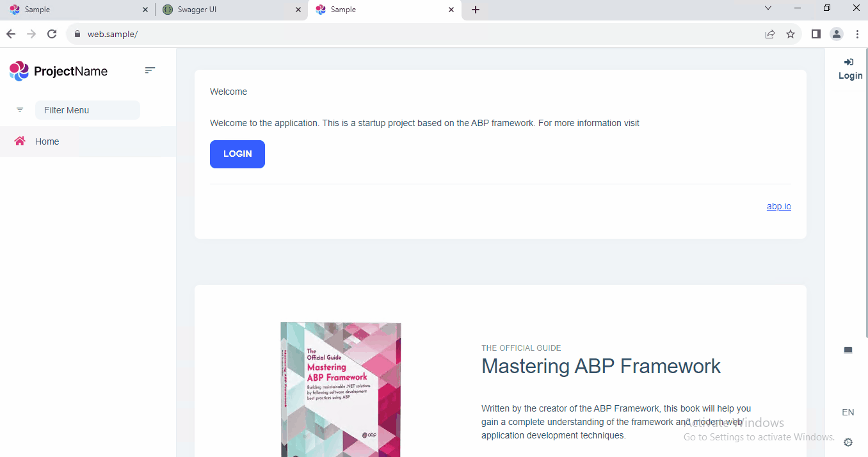
Task: Select Home in the sidebar menu
Action: (88, 141)
